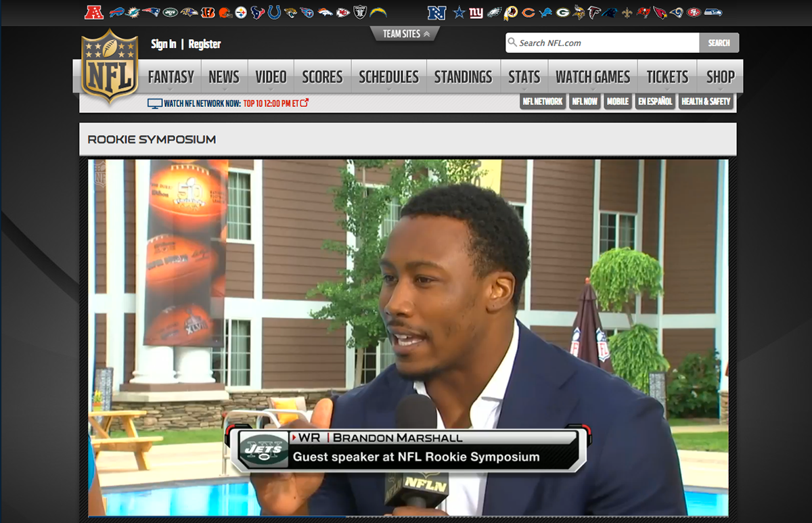The height and width of the screenshot is (523, 812).
Task: Open the Indianapolis Colts horseshoe logo
Action: pos(274,12)
